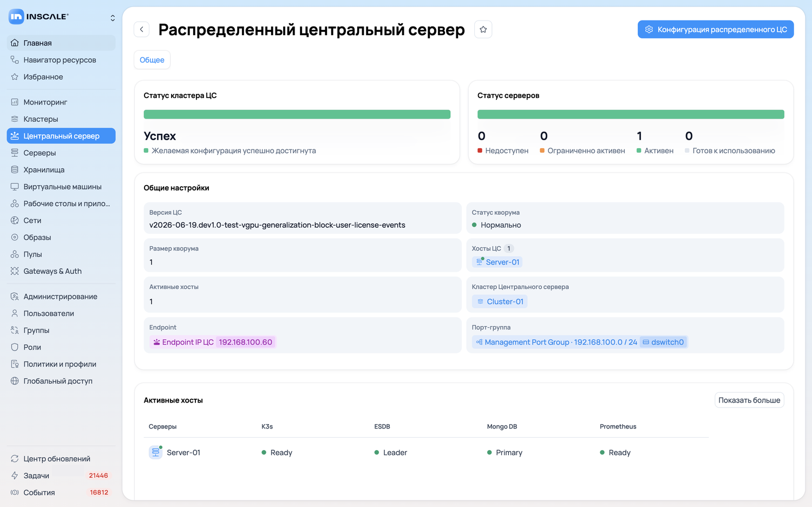Click the Кластеры sidebar icon
812x507 pixels.
pos(15,119)
